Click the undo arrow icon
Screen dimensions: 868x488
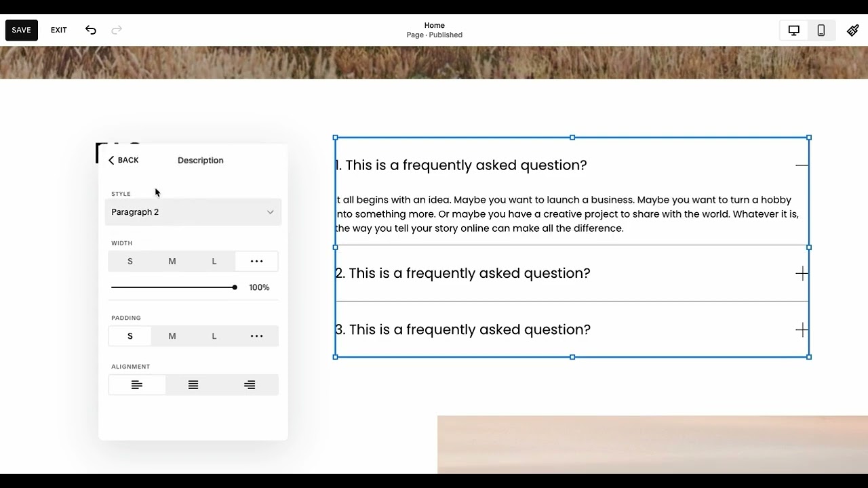[x=91, y=30]
